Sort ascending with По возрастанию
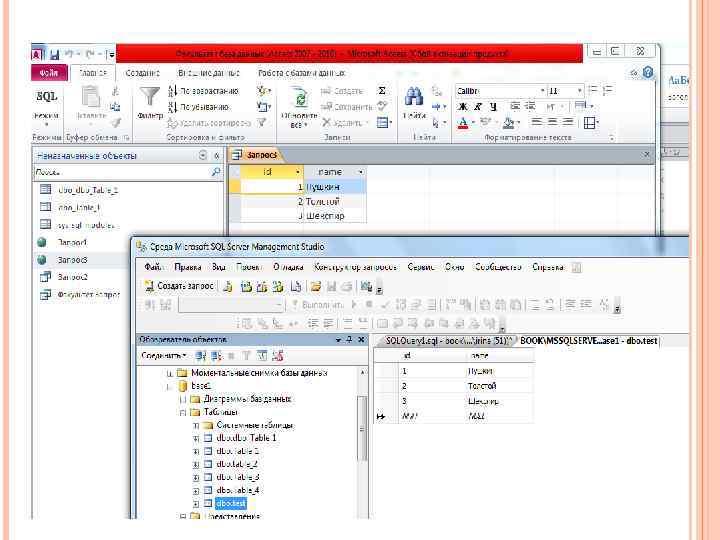Viewport: 720px width, 540px height. point(203,91)
